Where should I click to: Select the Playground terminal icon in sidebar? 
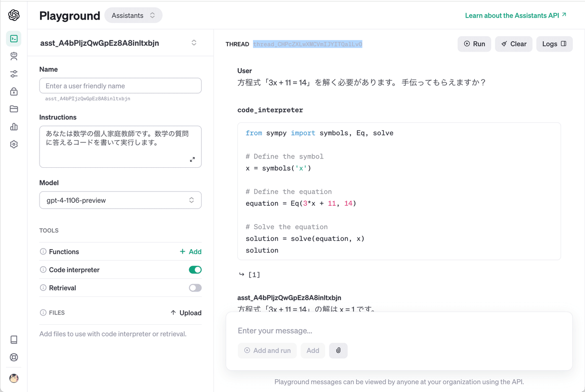click(x=14, y=38)
